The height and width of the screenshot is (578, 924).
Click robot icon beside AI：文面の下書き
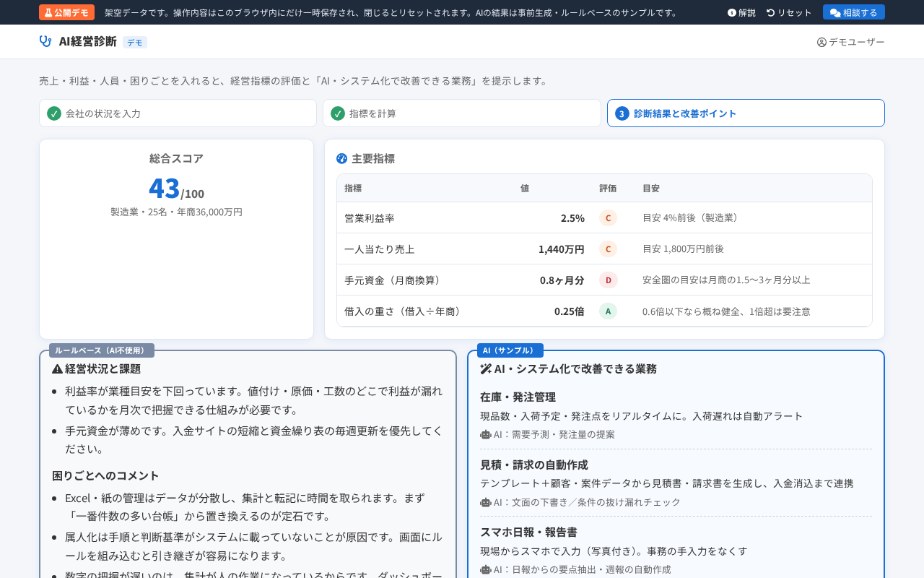pyautogui.click(x=485, y=502)
